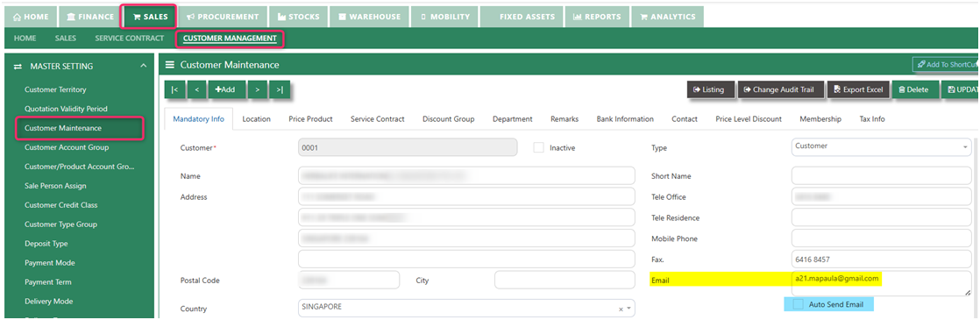Click the UPDATE save button
The image size is (980, 320).
pyautogui.click(x=960, y=89)
